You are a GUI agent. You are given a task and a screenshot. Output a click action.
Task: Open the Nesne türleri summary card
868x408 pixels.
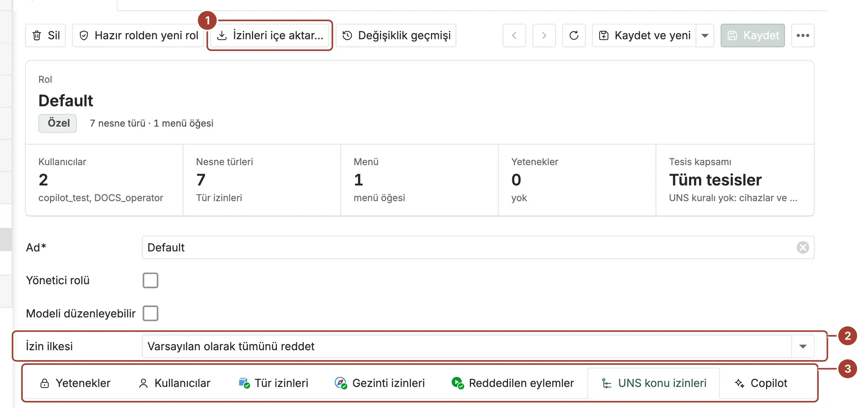click(262, 180)
